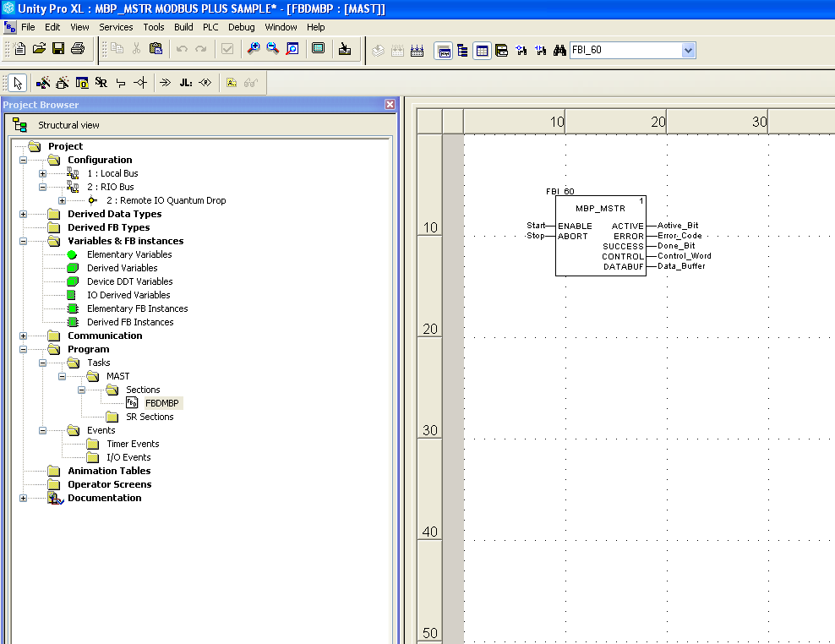Click the full screen view icon
This screenshot has width=835, height=644.
pyautogui.click(x=319, y=49)
